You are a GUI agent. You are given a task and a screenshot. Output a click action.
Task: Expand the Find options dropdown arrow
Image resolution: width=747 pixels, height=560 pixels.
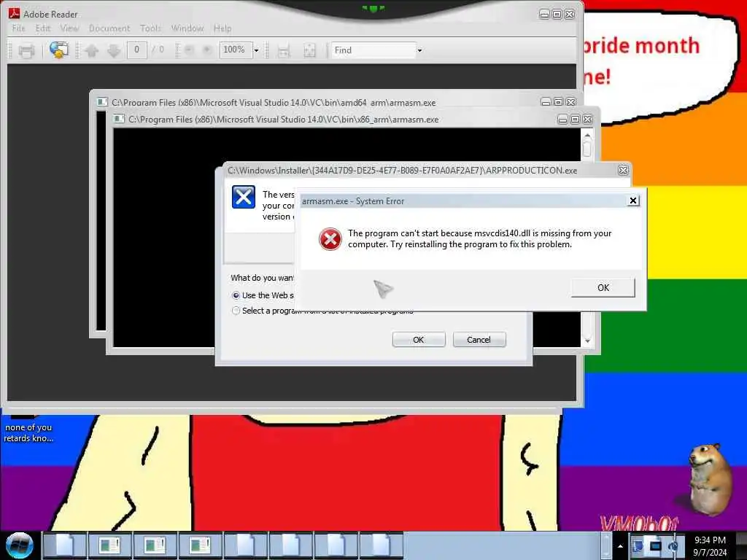[x=419, y=50]
